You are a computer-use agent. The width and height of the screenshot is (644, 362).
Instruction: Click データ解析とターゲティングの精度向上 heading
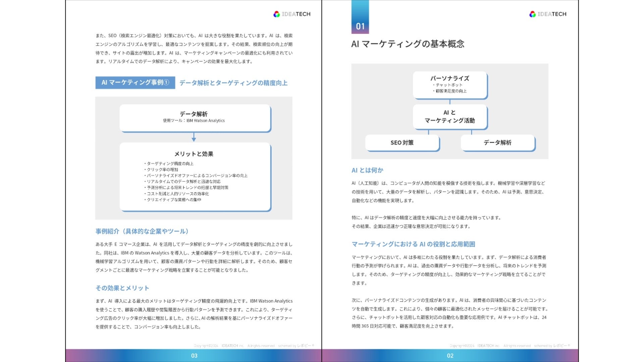click(x=233, y=83)
